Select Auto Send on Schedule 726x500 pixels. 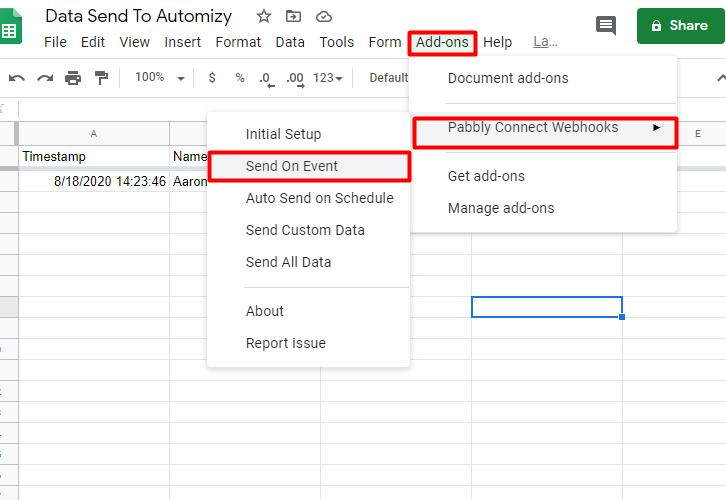pyautogui.click(x=309, y=198)
